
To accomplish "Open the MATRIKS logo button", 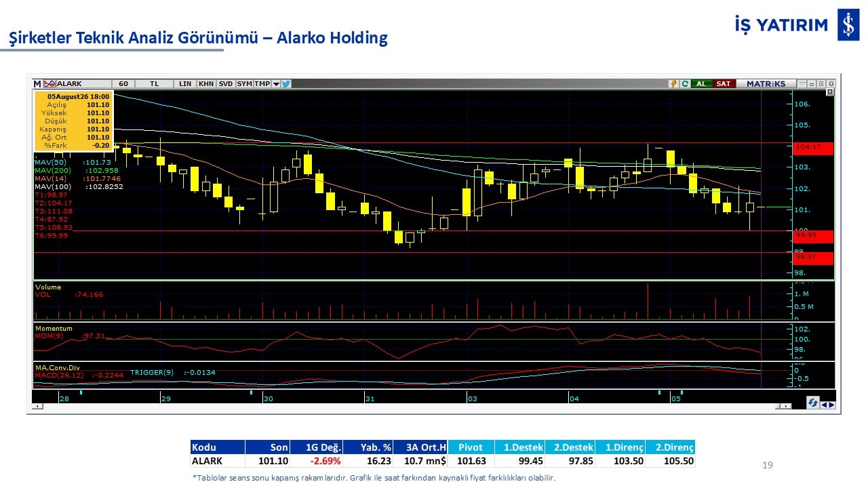I will (x=766, y=84).
